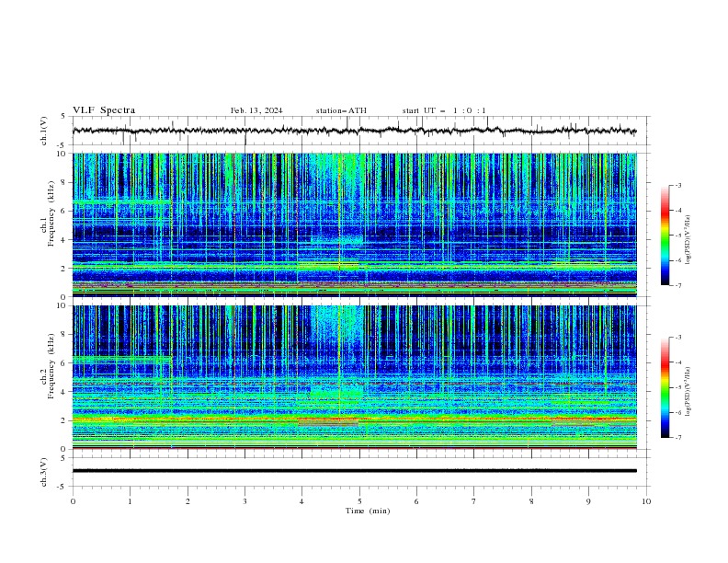Click the time-axis tick label "8"
The width and height of the screenshot is (728, 563).
click(x=531, y=501)
